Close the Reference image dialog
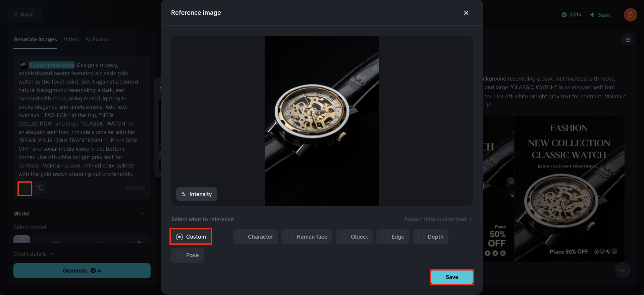This screenshot has width=644, height=295. 466,13
